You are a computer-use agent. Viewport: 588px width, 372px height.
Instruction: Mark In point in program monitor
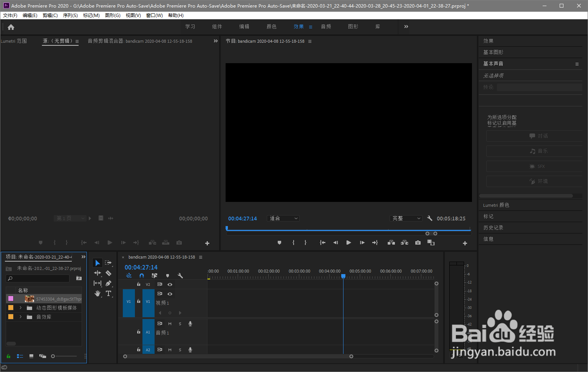click(293, 243)
